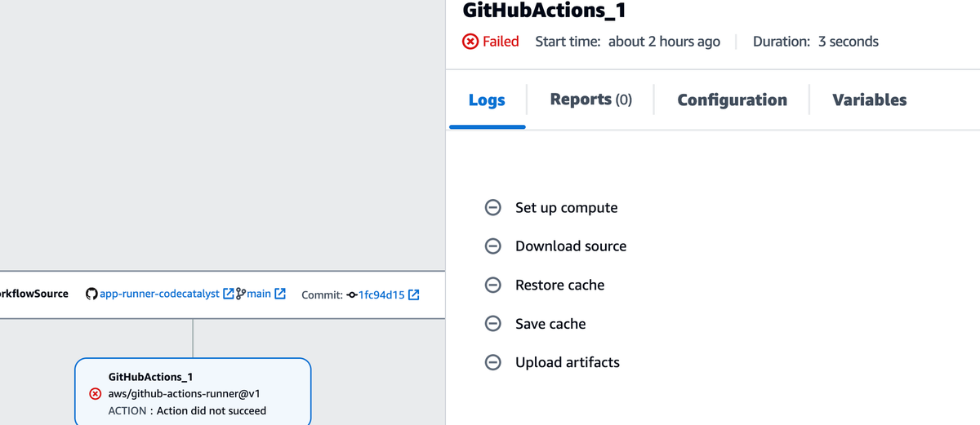This screenshot has width=980, height=425.
Task: Click external link icon after main
Action: (280, 294)
